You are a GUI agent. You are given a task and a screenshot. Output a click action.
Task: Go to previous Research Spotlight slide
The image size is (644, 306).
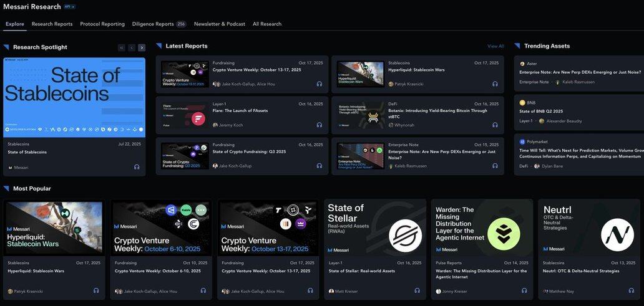[x=132, y=47]
